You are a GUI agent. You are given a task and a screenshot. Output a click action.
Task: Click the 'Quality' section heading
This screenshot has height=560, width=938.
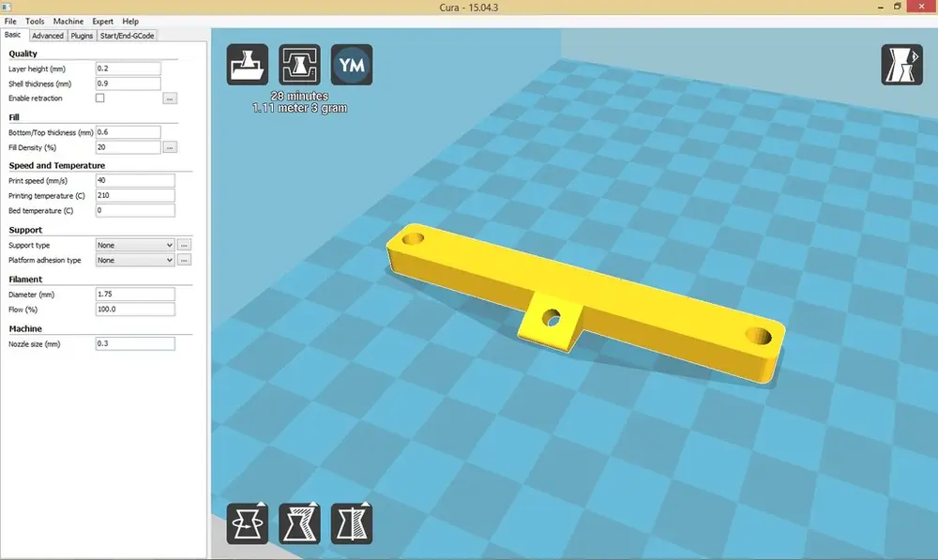click(x=23, y=53)
